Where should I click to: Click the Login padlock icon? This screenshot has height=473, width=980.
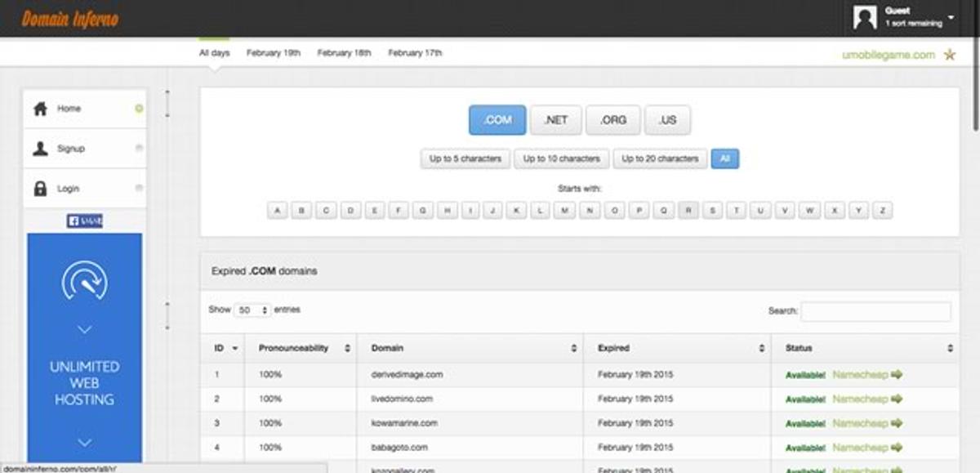40,189
